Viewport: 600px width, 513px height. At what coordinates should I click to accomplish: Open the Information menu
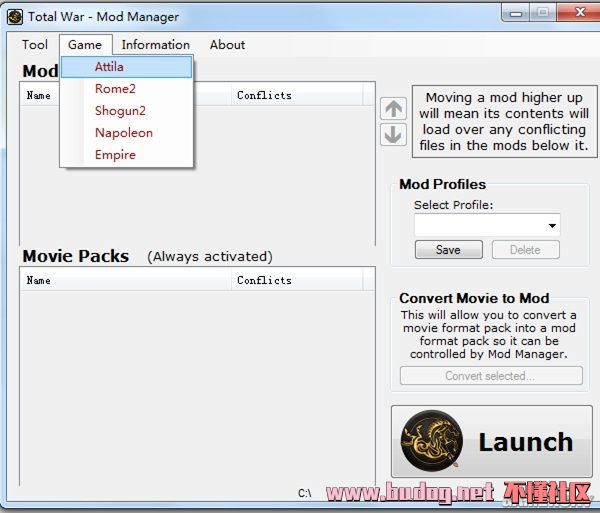pyautogui.click(x=156, y=45)
